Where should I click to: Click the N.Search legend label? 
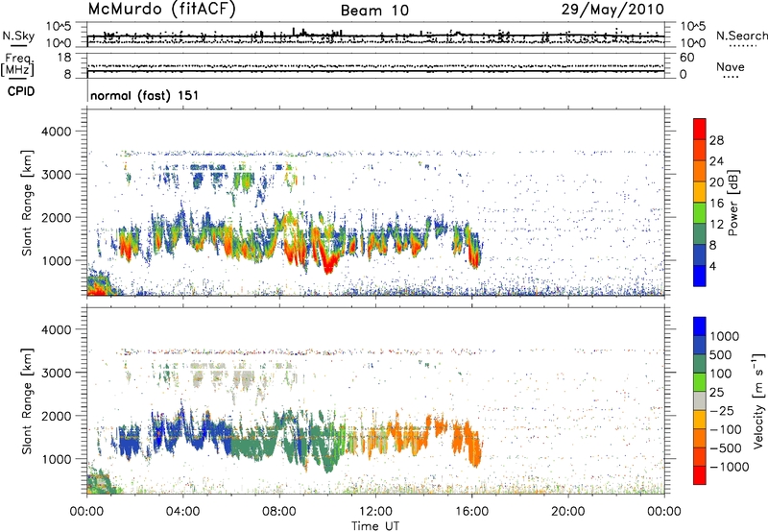click(741, 36)
